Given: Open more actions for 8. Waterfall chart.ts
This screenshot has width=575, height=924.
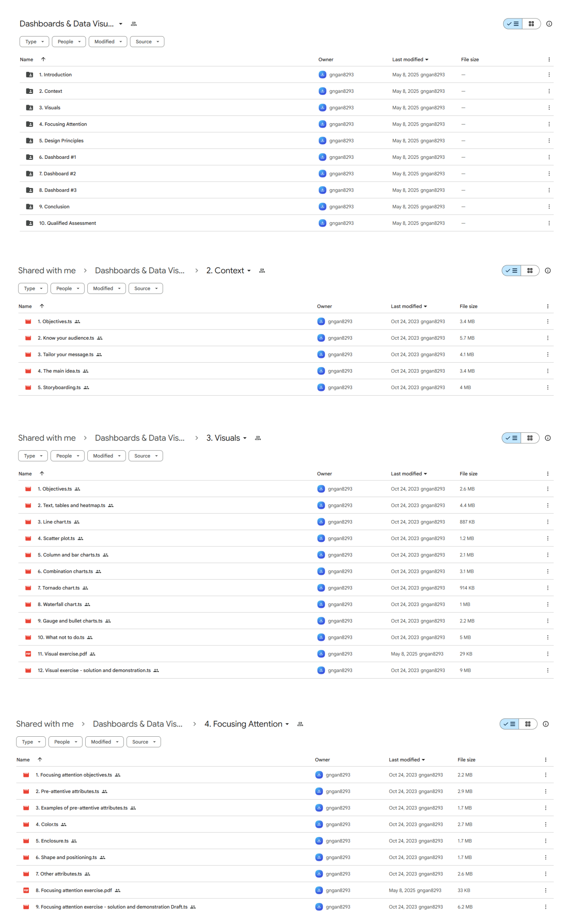Looking at the screenshot, I should coord(547,604).
